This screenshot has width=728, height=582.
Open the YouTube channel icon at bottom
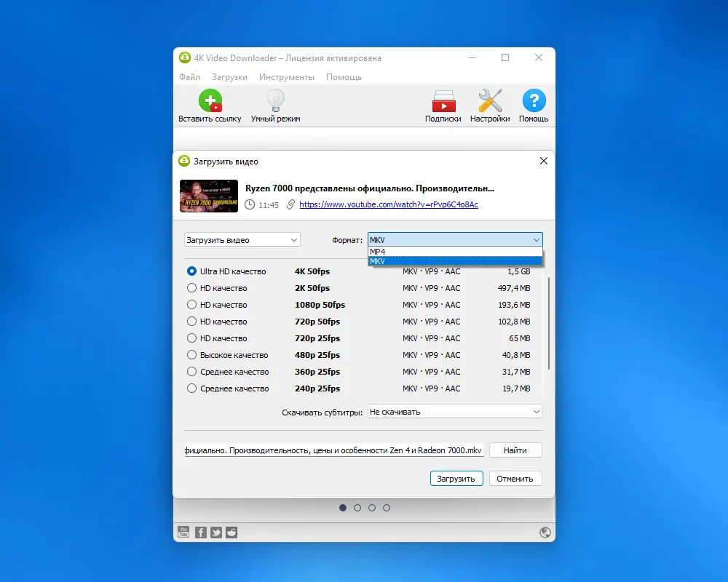click(183, 532)
